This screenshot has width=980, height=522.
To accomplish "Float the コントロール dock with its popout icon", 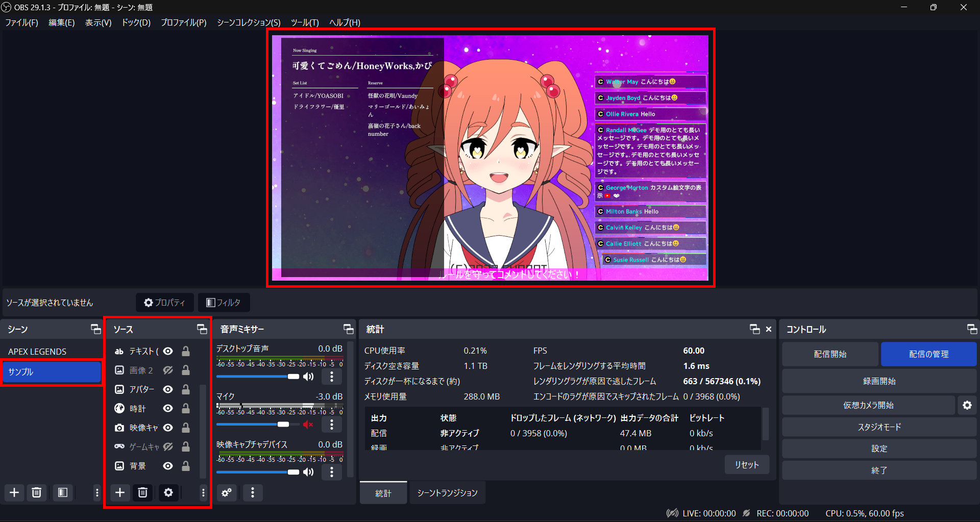I will pos(972,329).
